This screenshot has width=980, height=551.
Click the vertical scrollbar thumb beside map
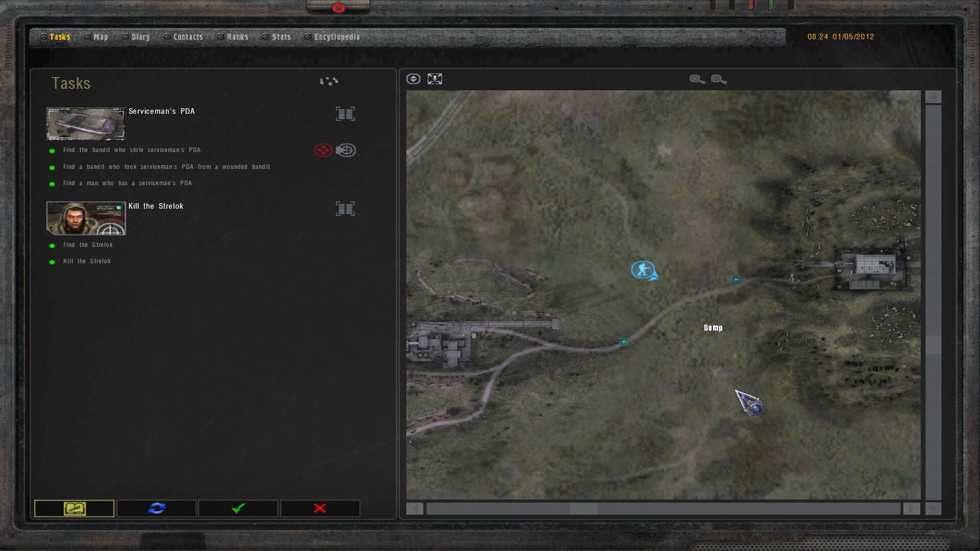(x=933, y=345)
